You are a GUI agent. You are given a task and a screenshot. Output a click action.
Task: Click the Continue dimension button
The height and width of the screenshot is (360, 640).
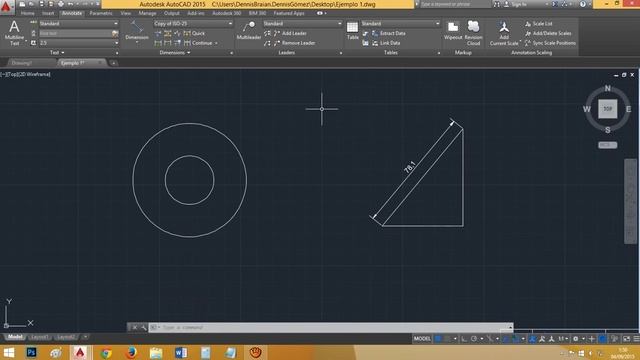tap(198, 43)
